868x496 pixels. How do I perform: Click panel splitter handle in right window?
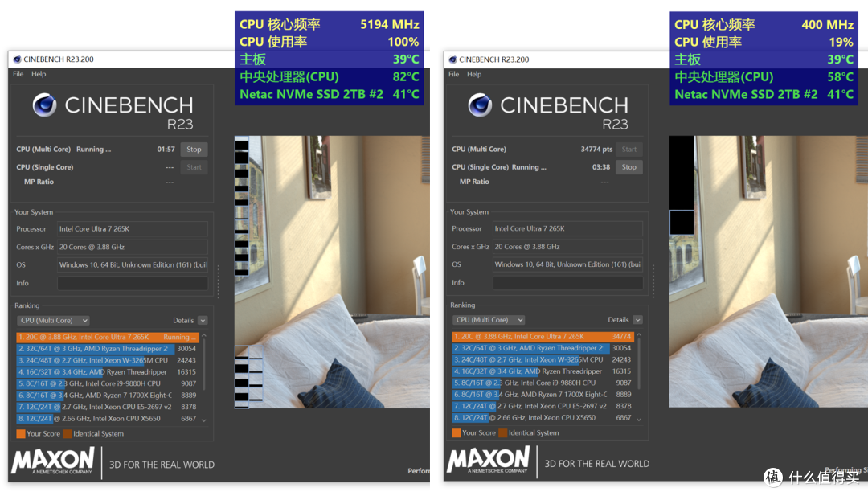[x=653, y=281]
